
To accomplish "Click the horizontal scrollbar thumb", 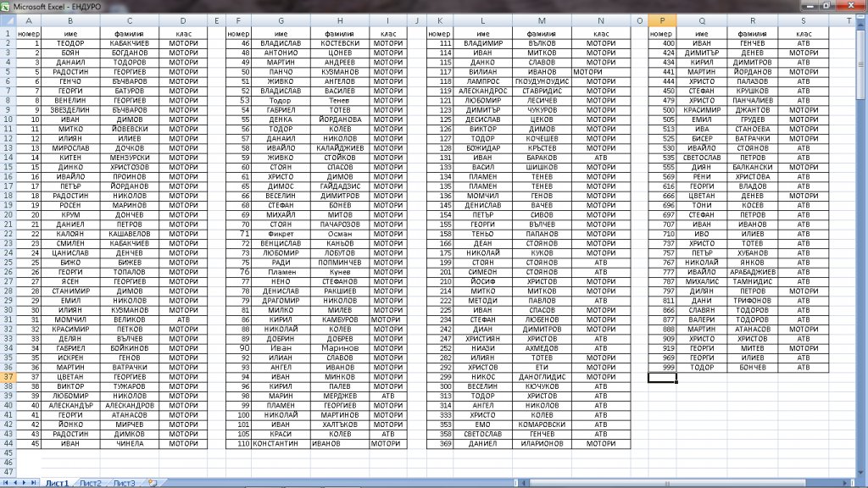I will tap(667, 483).
